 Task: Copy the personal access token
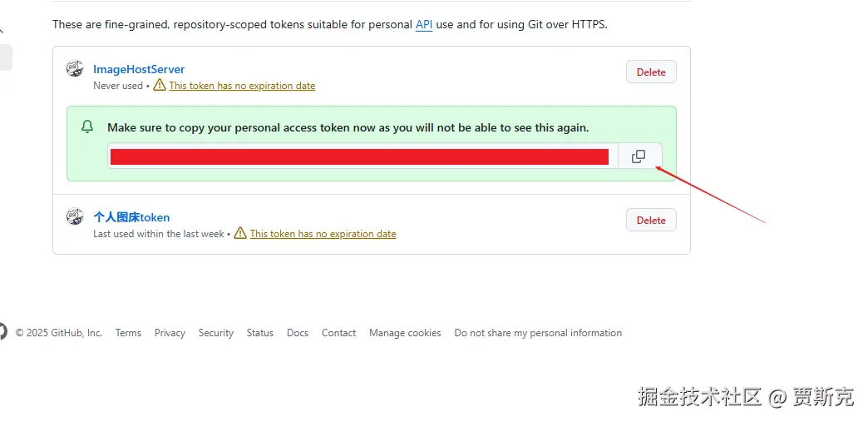(x=639, y=156)
